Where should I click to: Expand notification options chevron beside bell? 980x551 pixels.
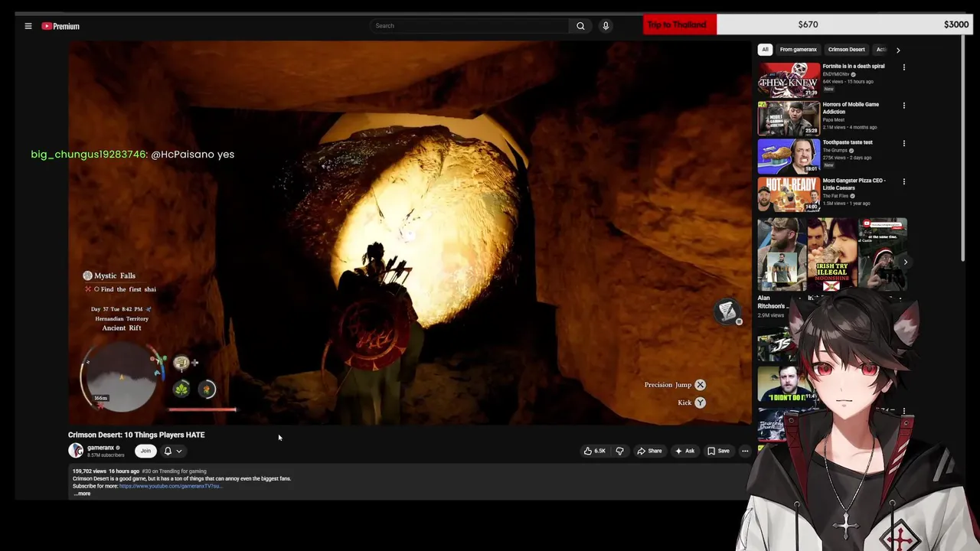[179, 451]
